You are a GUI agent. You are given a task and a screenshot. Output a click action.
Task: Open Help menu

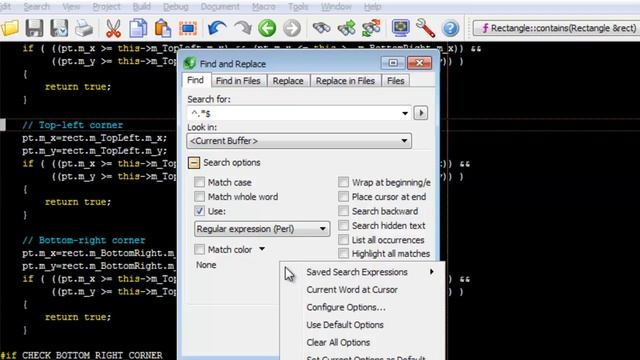pos(372,7)
